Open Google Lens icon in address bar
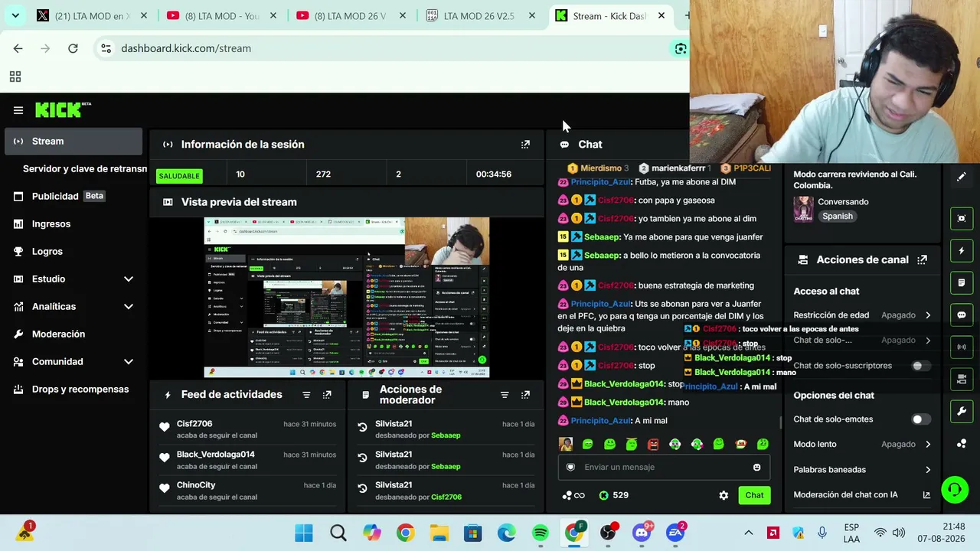 (680, 48)
